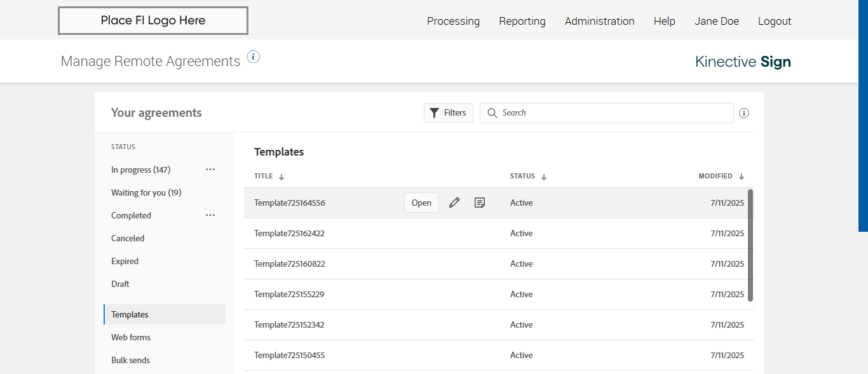Click Open button for Template725164556

pyautogui.click(x=421, y=203)
